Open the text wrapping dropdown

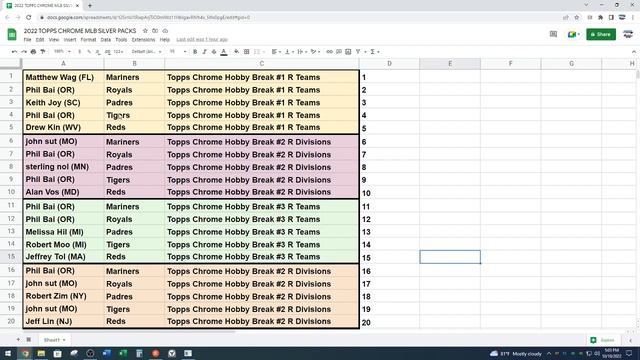[302, 52]
